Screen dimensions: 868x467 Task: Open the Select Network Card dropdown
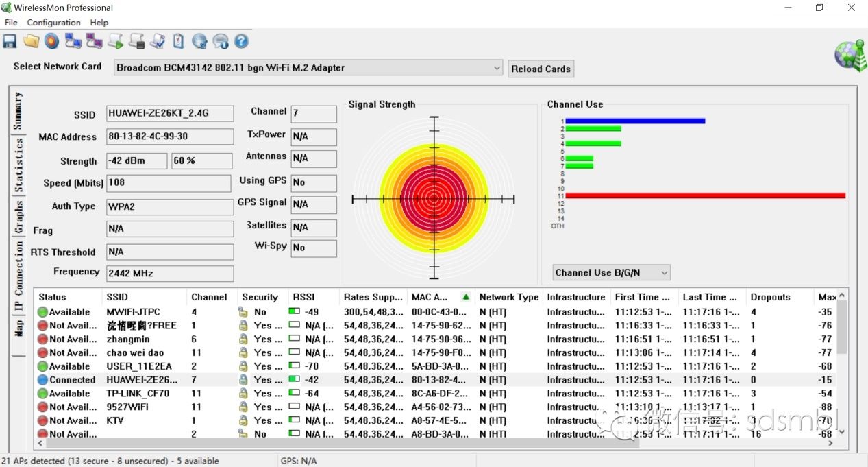coord(497,68)
